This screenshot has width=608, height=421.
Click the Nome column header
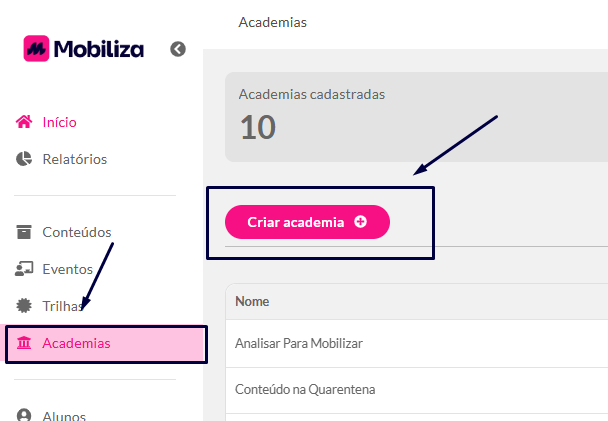coord(252,302)
